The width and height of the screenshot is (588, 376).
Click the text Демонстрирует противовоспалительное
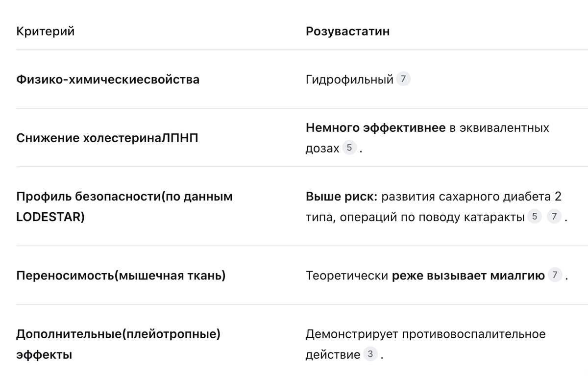point(425,335)
